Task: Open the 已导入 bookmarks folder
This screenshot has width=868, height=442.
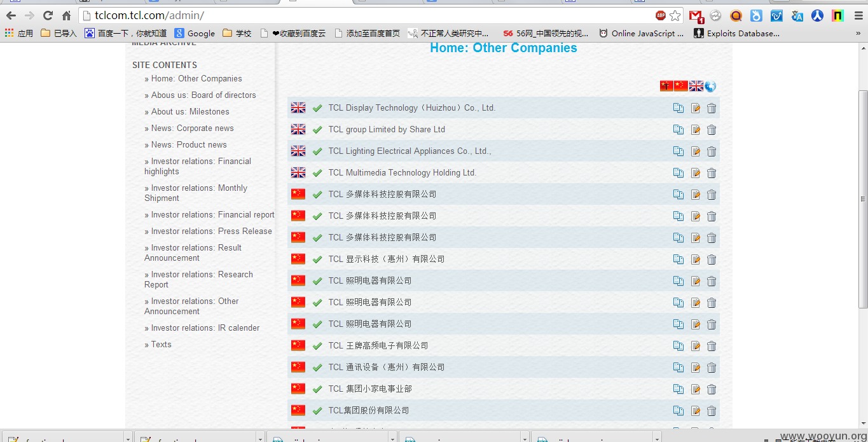Action: click(x=59, y=33)
